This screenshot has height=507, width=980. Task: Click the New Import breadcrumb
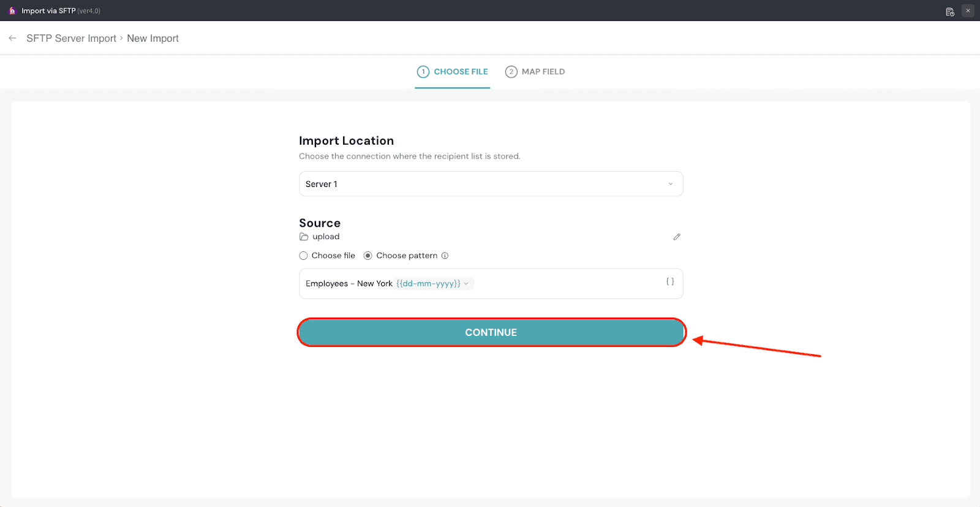coord(153,38)
